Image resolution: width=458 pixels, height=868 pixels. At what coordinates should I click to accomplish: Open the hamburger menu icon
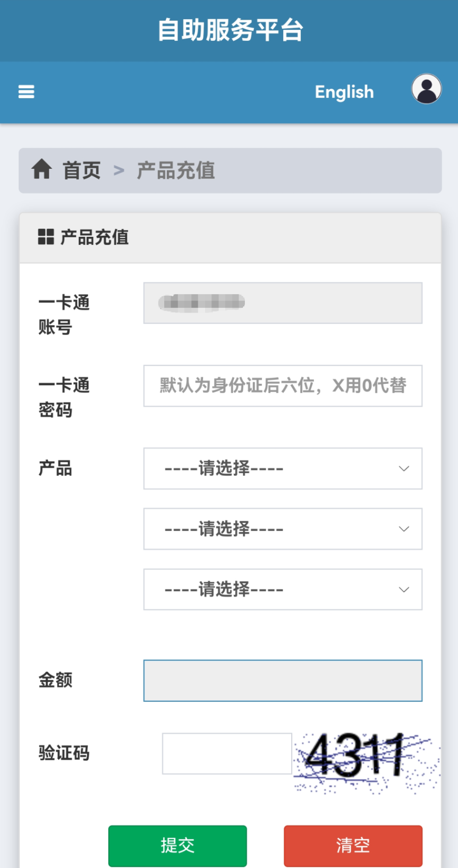[x=26, y=92]
